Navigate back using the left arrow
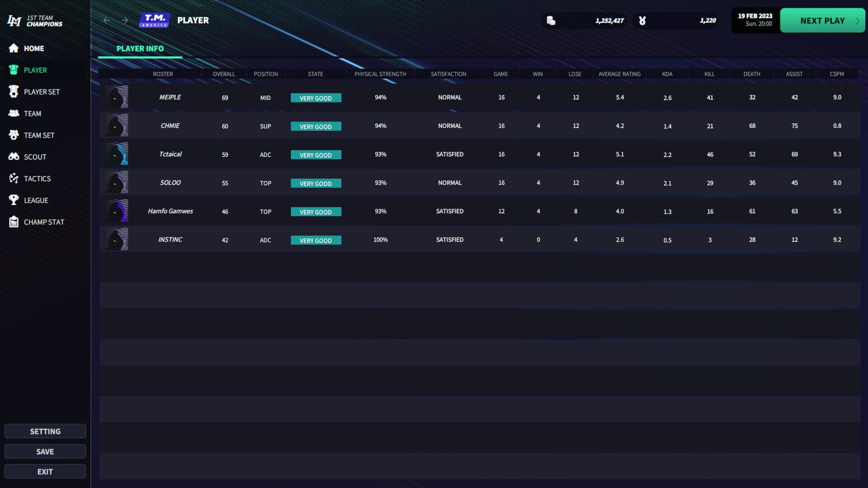 click(x=107, y=20)
